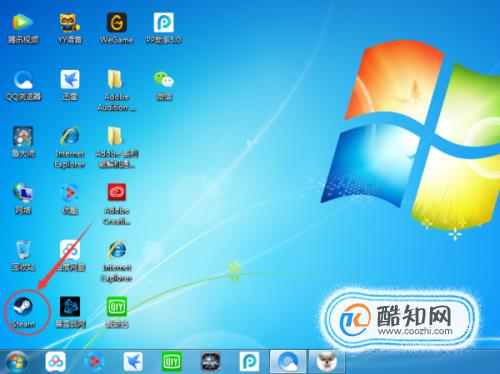500x374 pixels.
Task: Select the WeGame desktop shortcut
Action: click(x=117, y=29)
